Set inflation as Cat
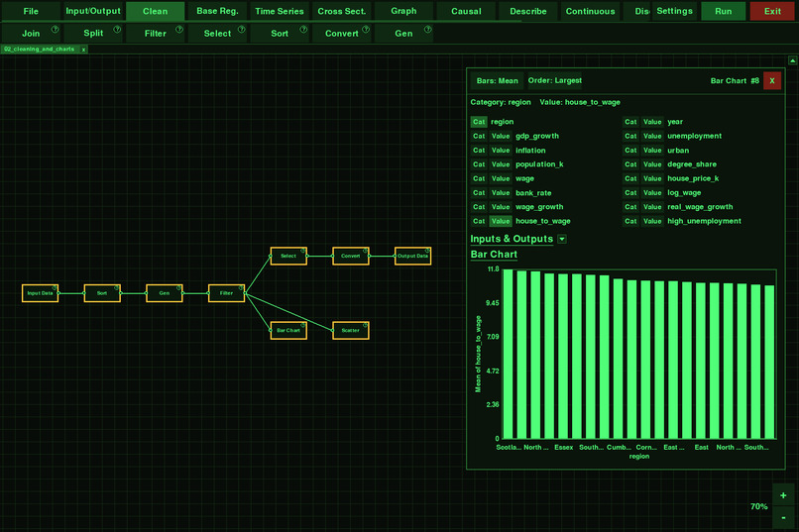This screenshot has width=799, height=532. 479,151
